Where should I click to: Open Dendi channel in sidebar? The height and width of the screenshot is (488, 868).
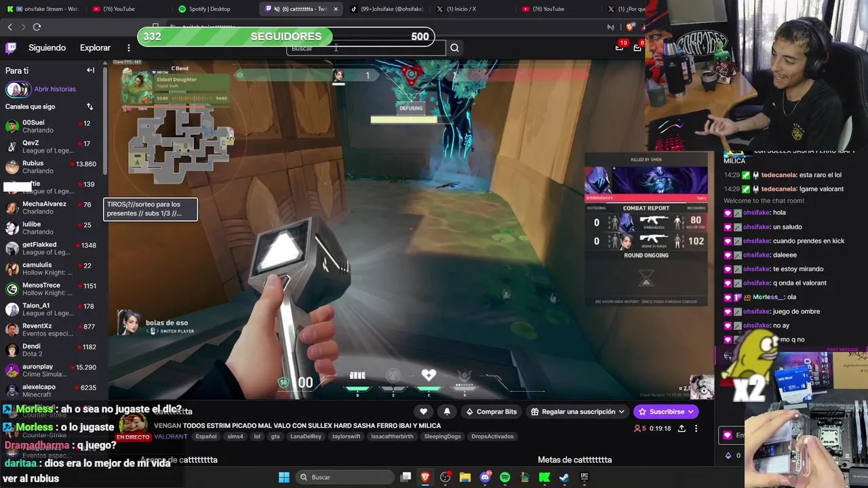tap(51, 350)
